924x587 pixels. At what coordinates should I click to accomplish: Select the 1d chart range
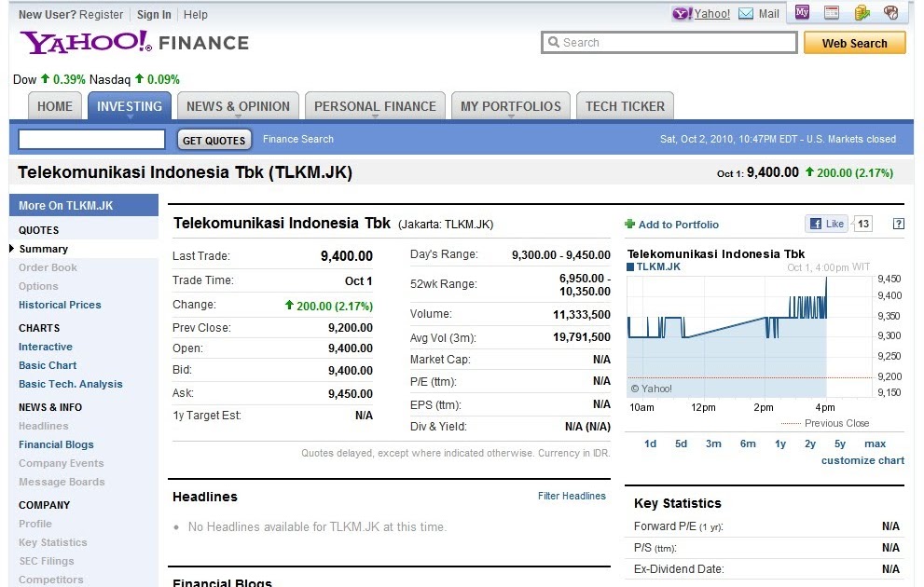(x=650, y=444)
